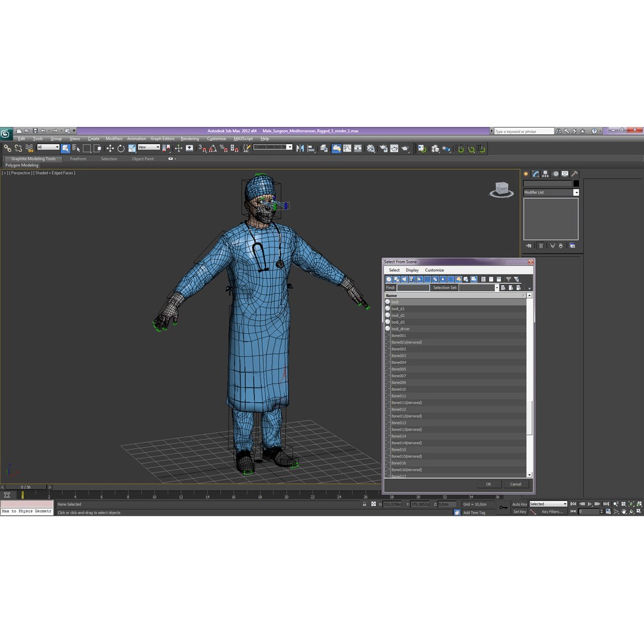This screenshot has width=644, height=644.
Task: Click Cancel in Select From Scene dialog
Action: coord(515,484)
